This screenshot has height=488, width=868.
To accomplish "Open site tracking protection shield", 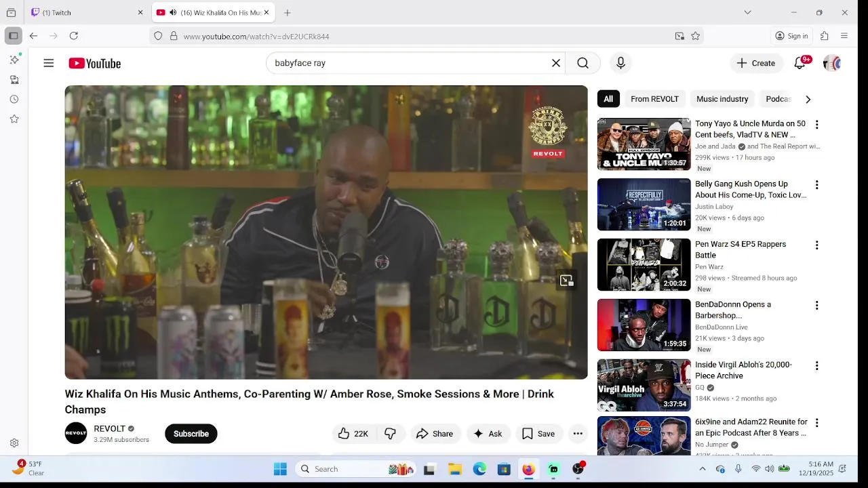I will 158,36.
